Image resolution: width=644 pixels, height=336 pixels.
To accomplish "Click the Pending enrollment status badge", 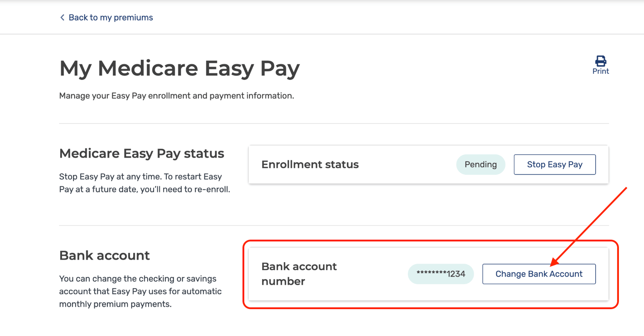I will click(x=481, y=164).
